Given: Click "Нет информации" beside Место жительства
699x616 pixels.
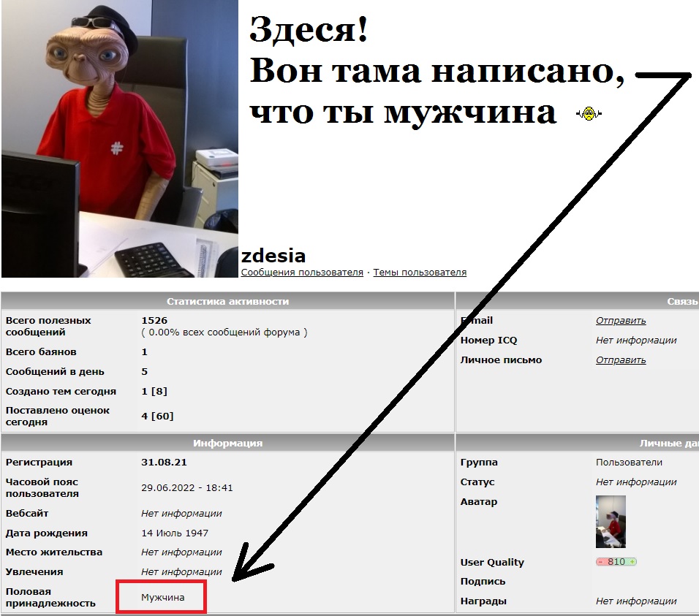Looking at the screenshot, I should click(x=181, y=552).
